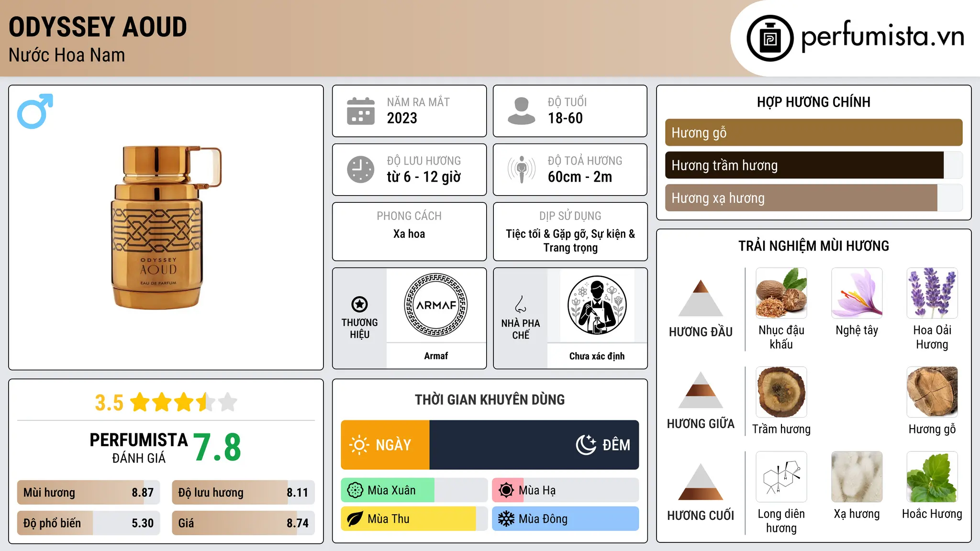Click the Mùa Xuân season bar
Image resolution: width=980 pixels, height=551 pixels.
[x=414, y=490]
